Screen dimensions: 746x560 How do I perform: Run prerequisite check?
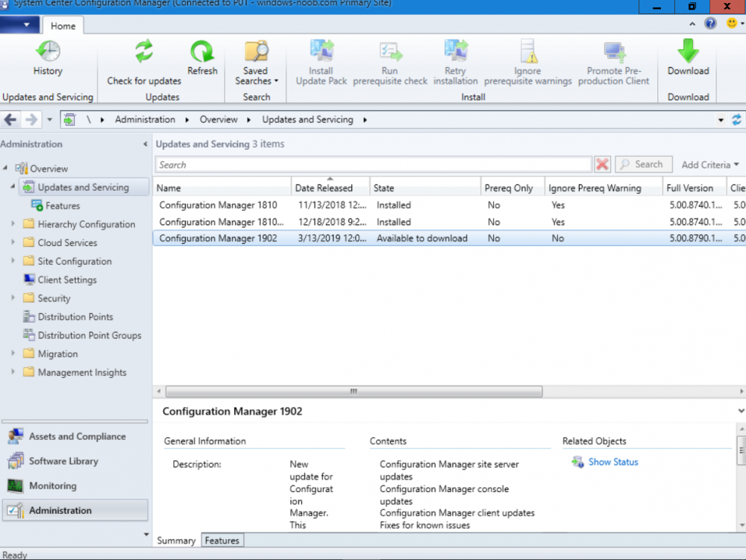[x=390, y=63]
